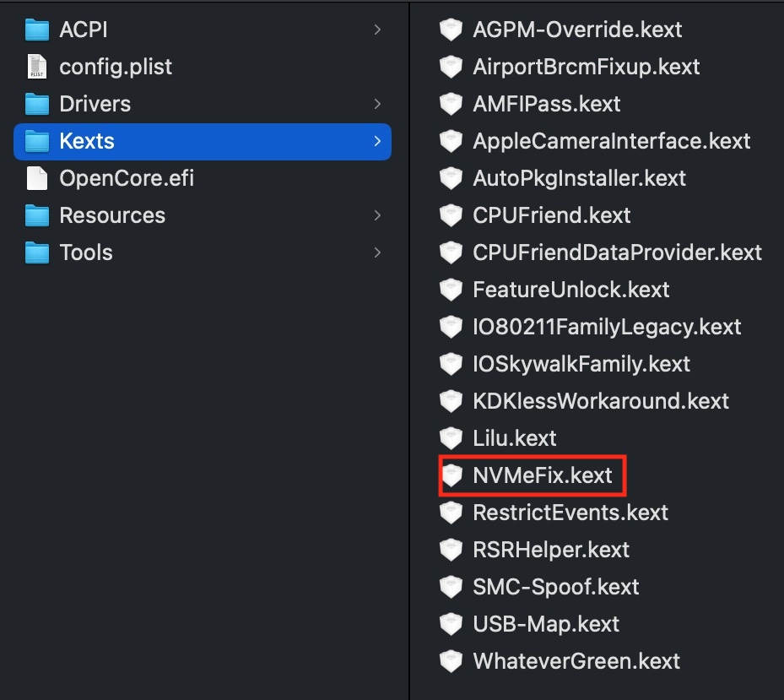Expand the Tools folder chevron
The height and width of the screenshot is (700, 784).
pos(377,252)
